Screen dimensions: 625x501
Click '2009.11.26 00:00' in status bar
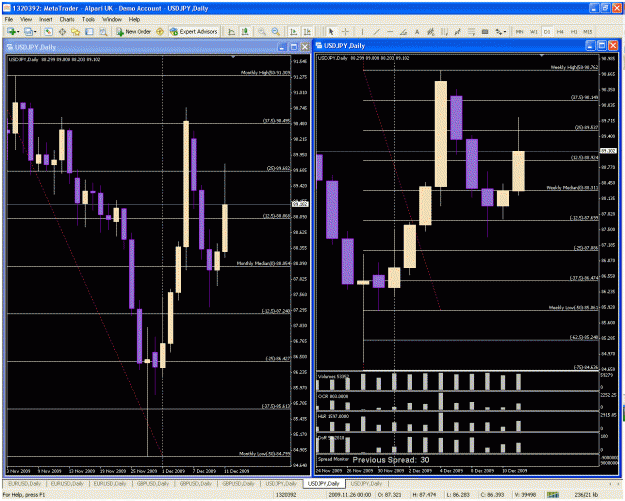click(x=350, y=495)
